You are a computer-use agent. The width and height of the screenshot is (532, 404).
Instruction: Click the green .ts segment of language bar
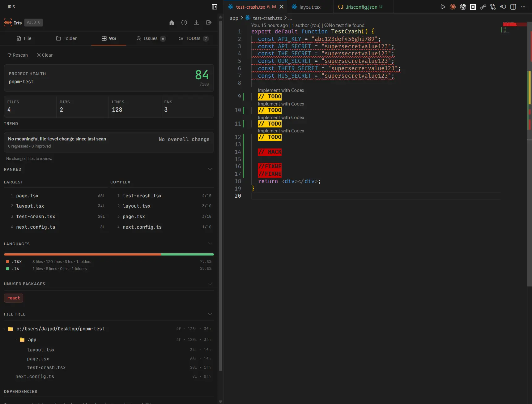[187, 254]
